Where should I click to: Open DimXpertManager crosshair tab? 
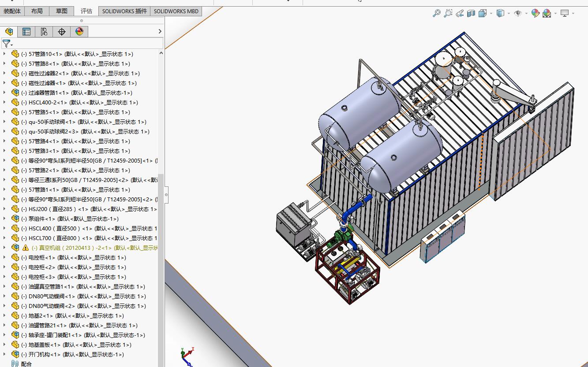(x=62, y=31)
